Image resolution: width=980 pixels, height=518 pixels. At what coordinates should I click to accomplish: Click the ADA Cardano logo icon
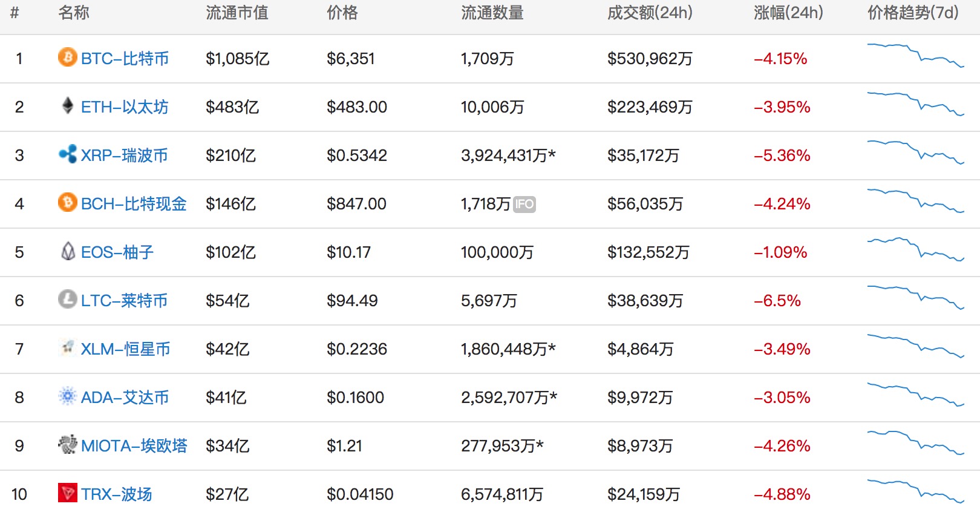point(68,396)
